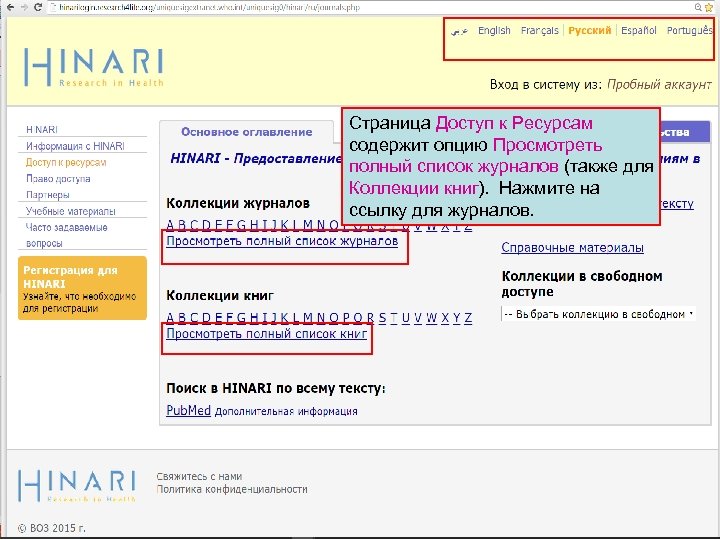Click letter Z under Коллекции книг

click(468, 318)
